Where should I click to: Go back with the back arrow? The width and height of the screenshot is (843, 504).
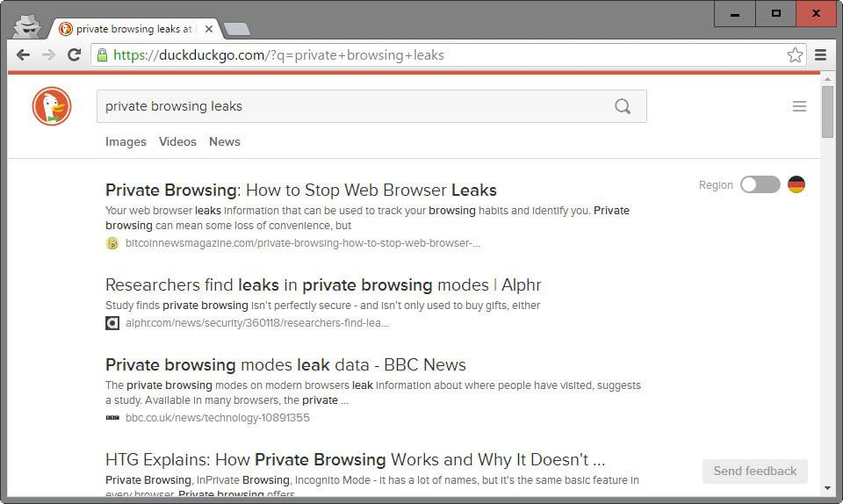(23, 54)
